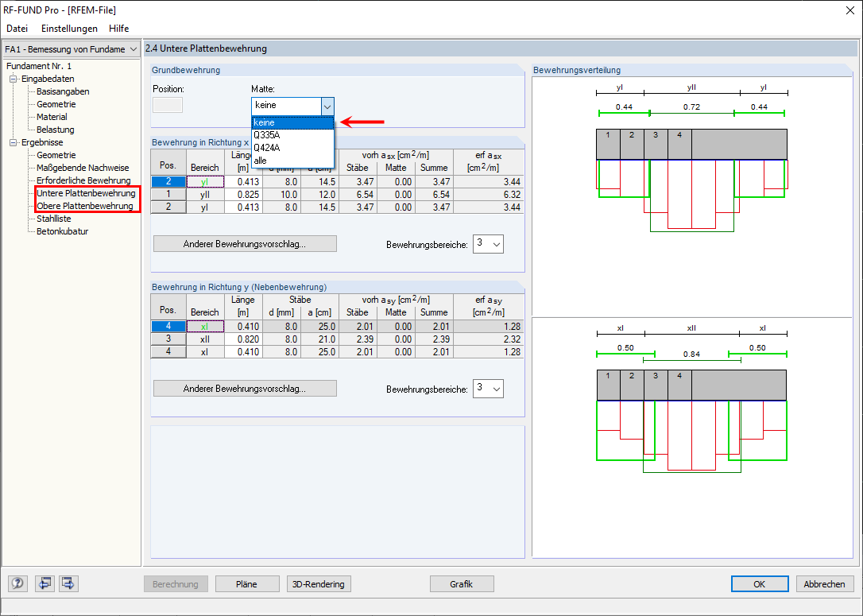Open the Datei menu
Screen dimensions: 863x616
(17, 28)
